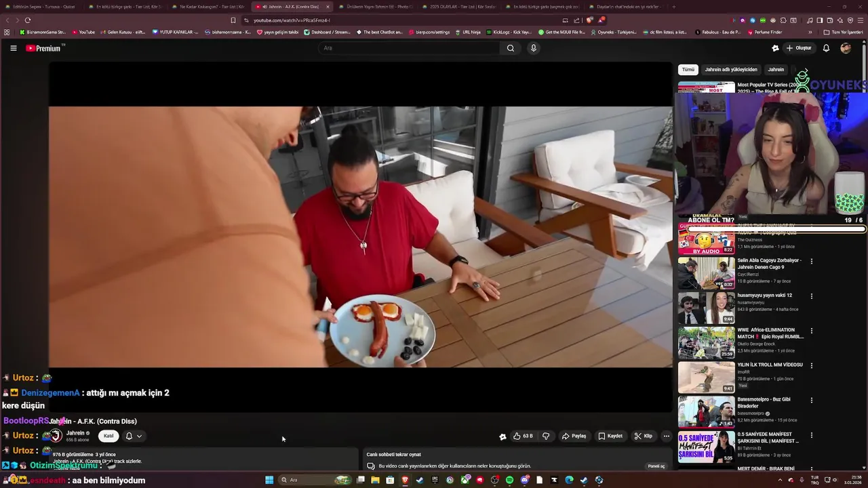Open 'Batesmotelpro - Buz Gibi Biraderler' thumbnail
868x488 pixels.
[x=706, y=411]
